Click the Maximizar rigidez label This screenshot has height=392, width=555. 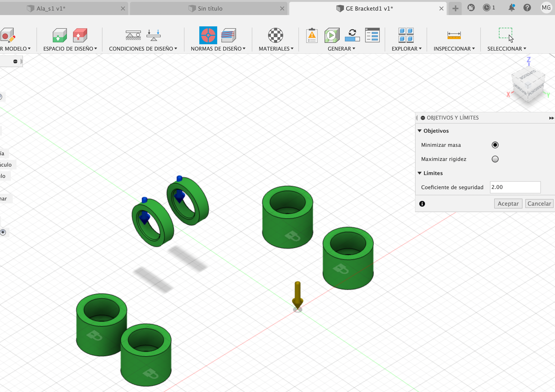coord(444,159)
